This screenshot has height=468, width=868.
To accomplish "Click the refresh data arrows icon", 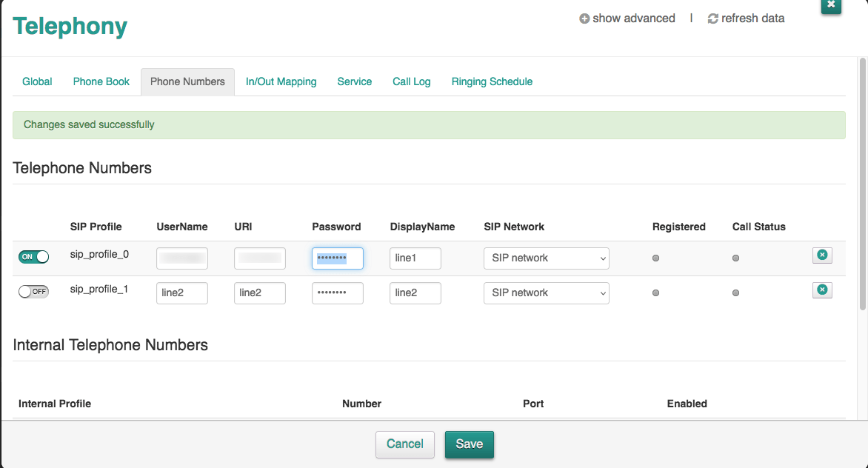I will pyautogui.click(x=713, y=19).
